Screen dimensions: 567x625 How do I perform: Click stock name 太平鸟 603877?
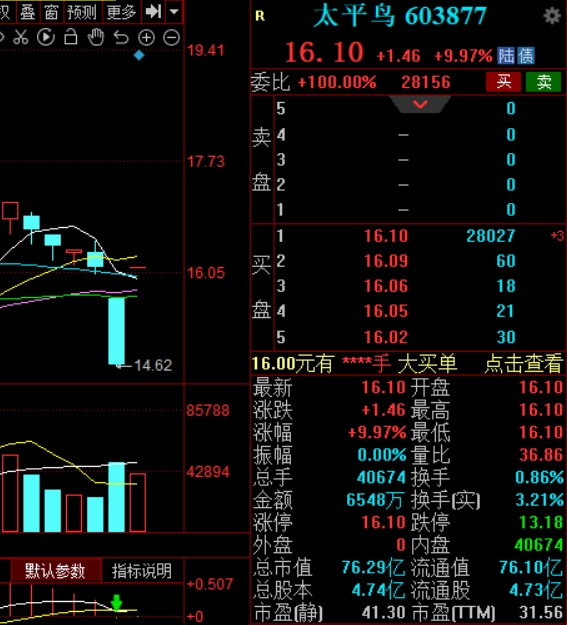tap(400, 16)
